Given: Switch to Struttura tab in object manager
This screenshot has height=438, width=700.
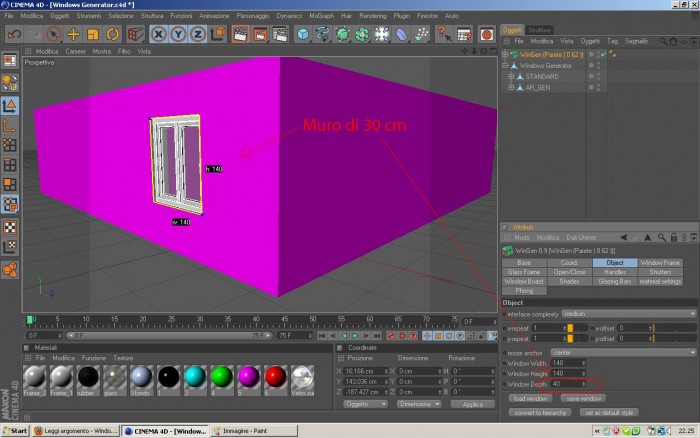Looking at the screenshot, I should coord(539,30).
